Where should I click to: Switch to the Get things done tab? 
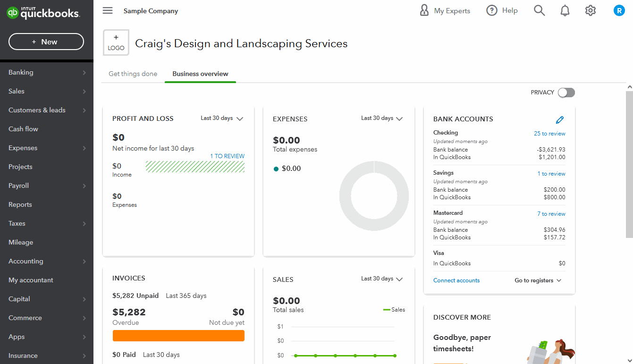(133, 74)
